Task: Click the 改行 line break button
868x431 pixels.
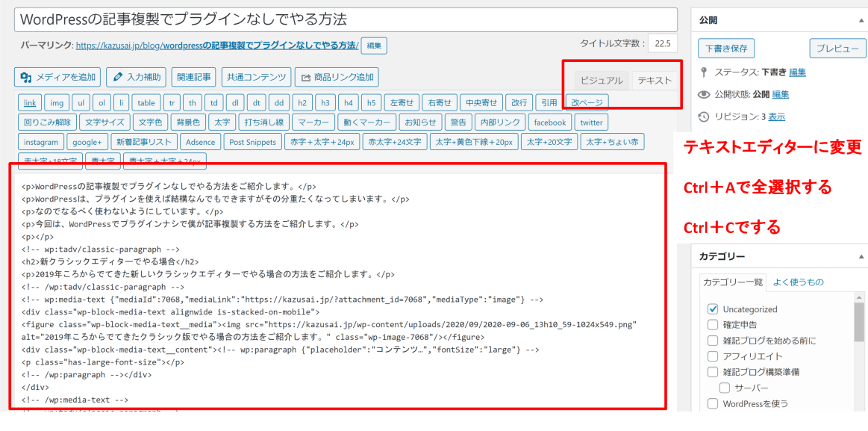Action: [519, 103]
